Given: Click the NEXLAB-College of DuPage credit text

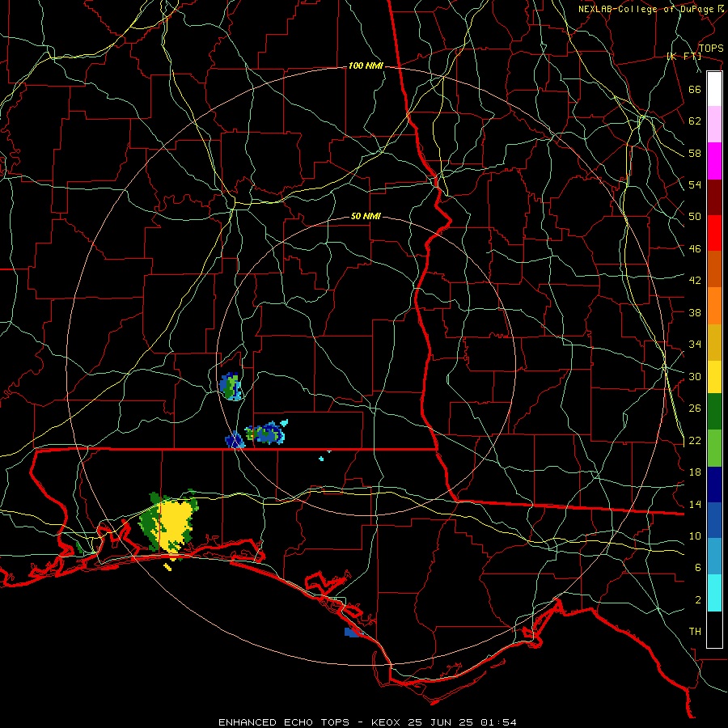Looking at the screenshot, I should (650, 9).
